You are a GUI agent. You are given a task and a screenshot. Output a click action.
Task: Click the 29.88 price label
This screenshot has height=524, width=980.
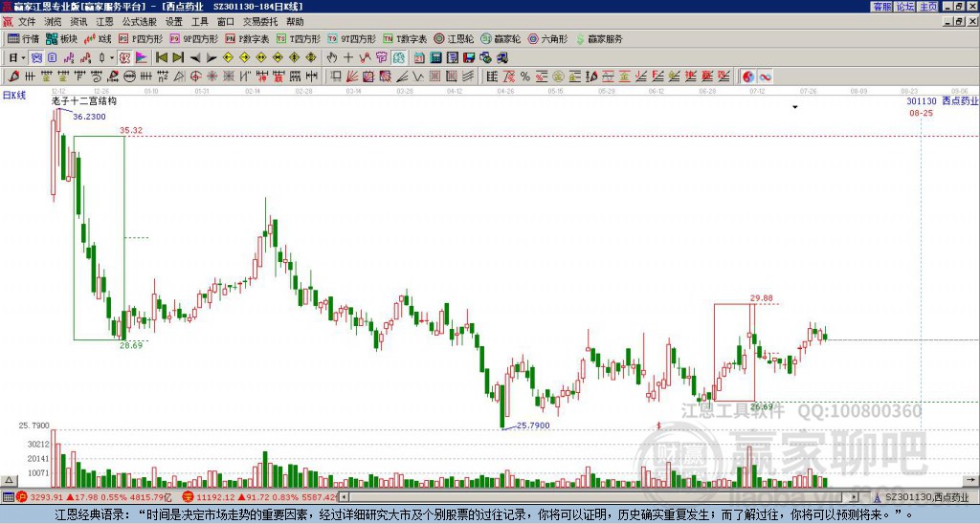pyautogui.click(x=761, y=298)
